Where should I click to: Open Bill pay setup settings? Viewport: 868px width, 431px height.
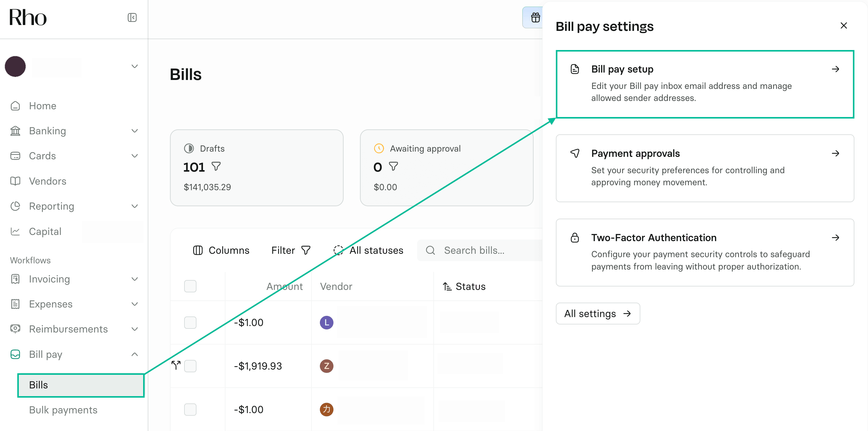point(705,84)
